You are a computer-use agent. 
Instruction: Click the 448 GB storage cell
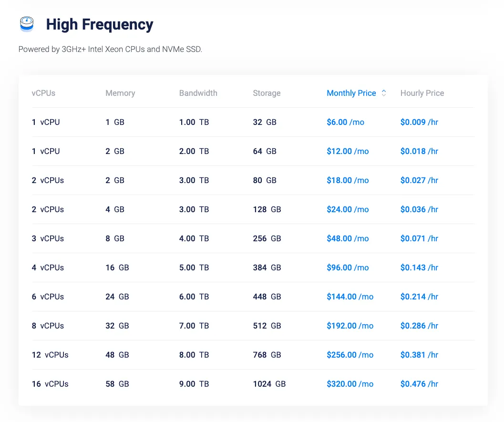click(x=267, y=297)
